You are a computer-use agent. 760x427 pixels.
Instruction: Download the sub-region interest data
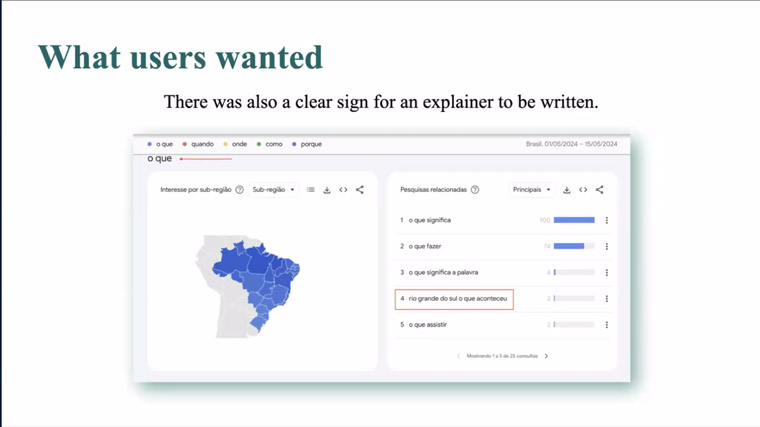point(327,190)
